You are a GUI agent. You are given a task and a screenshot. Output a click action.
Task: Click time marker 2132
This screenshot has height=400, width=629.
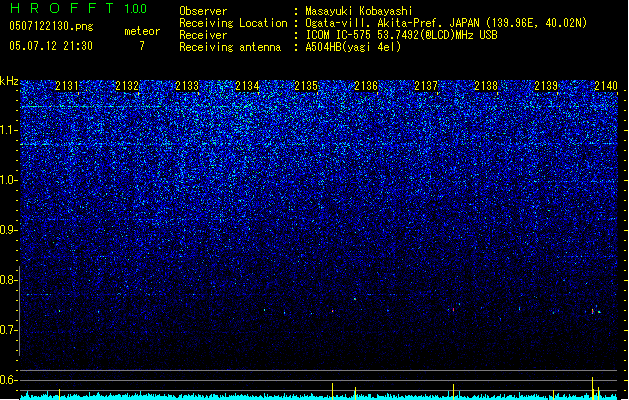(127, 86)
